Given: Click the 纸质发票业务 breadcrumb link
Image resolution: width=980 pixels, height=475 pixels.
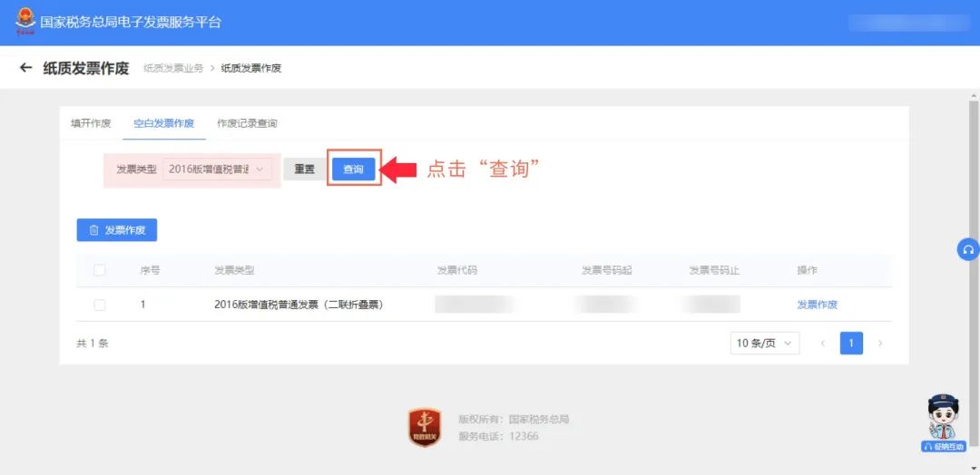Looking at the screenshot, I should pos(173,68).
